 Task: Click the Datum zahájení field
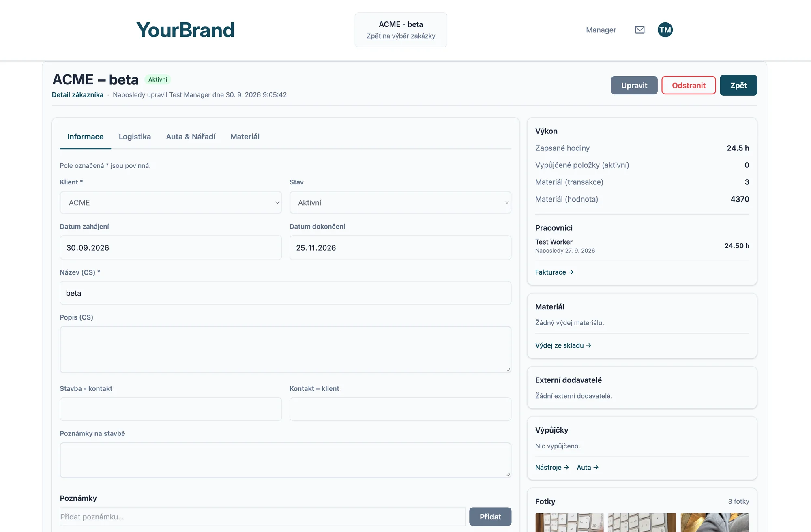(x=171, y=248)
